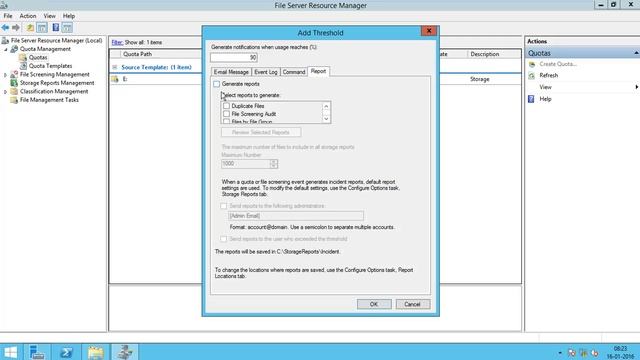Open File Screening Management node
This screenshot has height=360, width=640.
[54, 74]
